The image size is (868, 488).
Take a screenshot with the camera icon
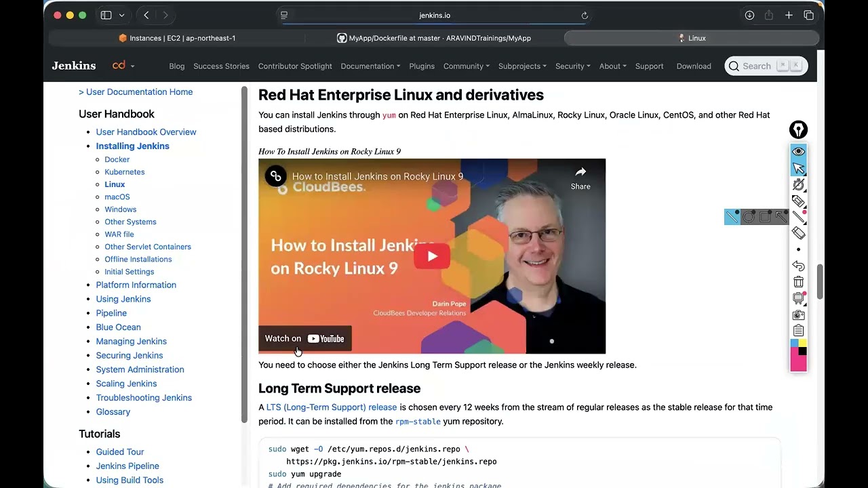pos(798,314)
